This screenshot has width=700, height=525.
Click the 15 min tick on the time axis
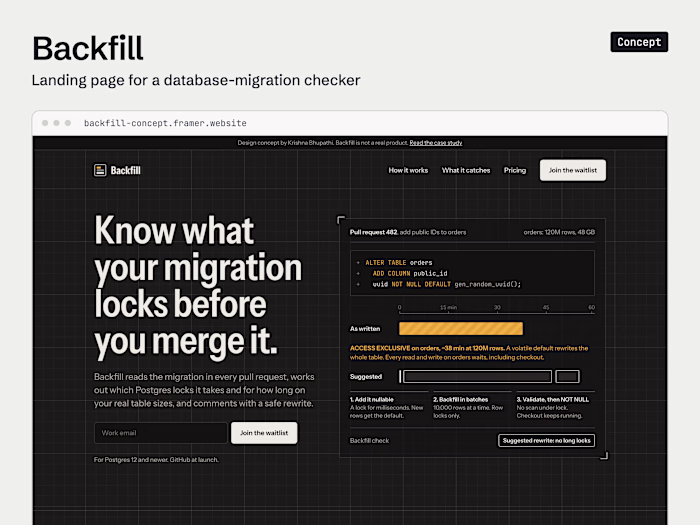click(x=448, y=307)
